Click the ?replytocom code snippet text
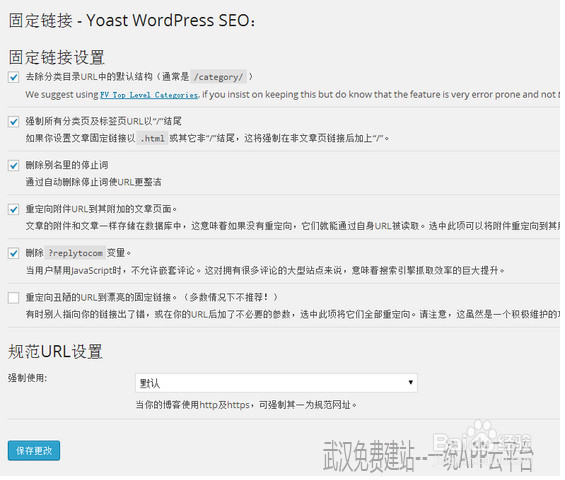565x480 pixels. (x=76, y=253)
